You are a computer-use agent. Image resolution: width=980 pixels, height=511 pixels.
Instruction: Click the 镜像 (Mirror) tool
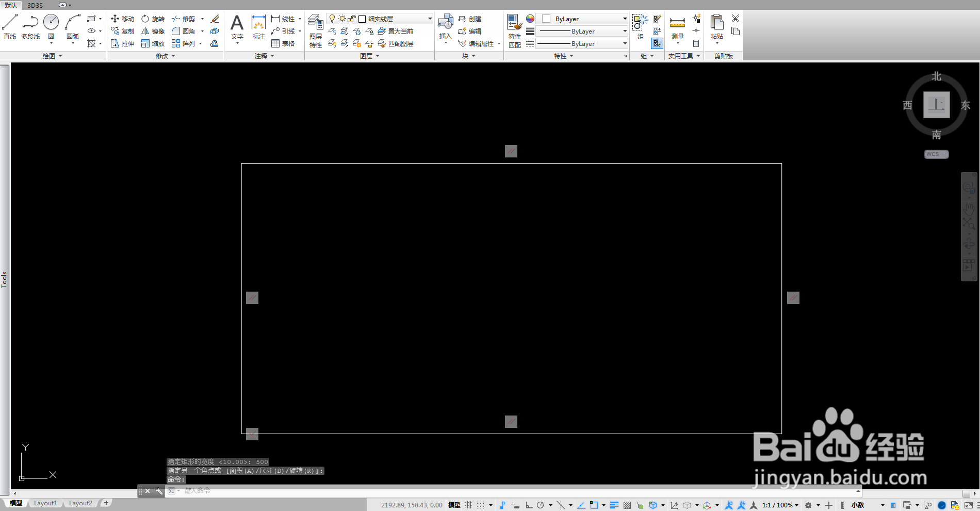coord(153,31)
